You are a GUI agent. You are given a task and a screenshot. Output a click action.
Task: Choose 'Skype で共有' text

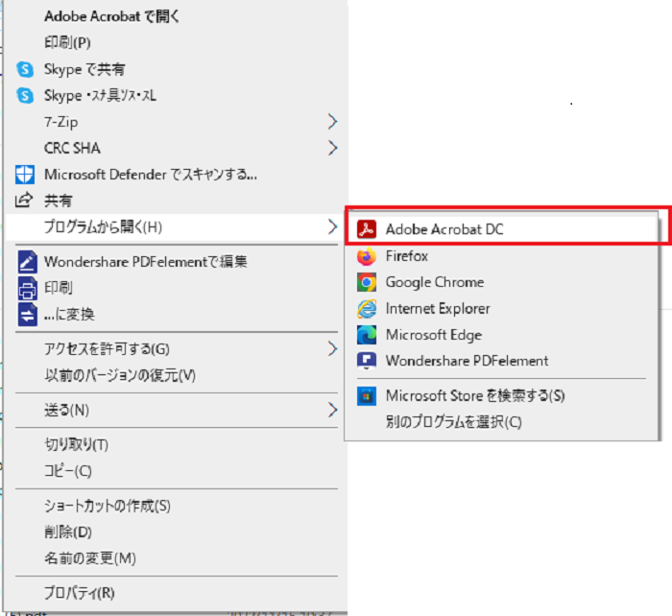pyautogui.click(x=84, y=69)
